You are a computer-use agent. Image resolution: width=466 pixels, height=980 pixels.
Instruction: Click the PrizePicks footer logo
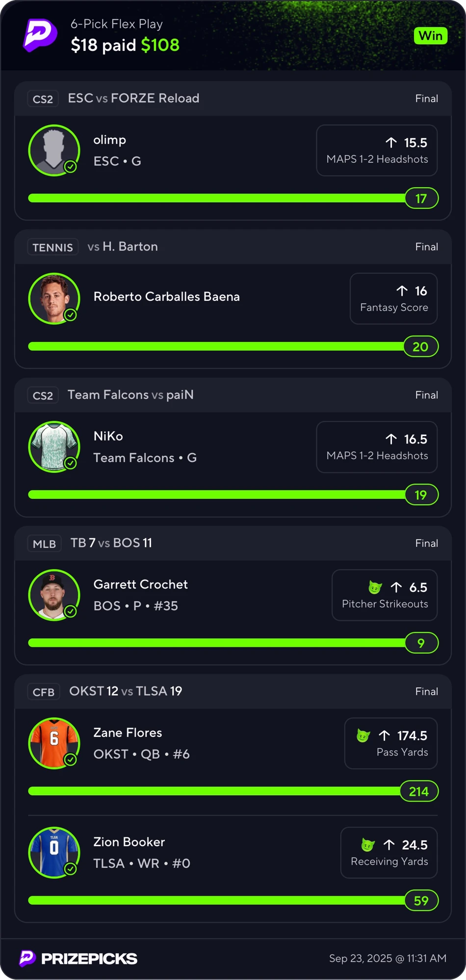(78, 958)
